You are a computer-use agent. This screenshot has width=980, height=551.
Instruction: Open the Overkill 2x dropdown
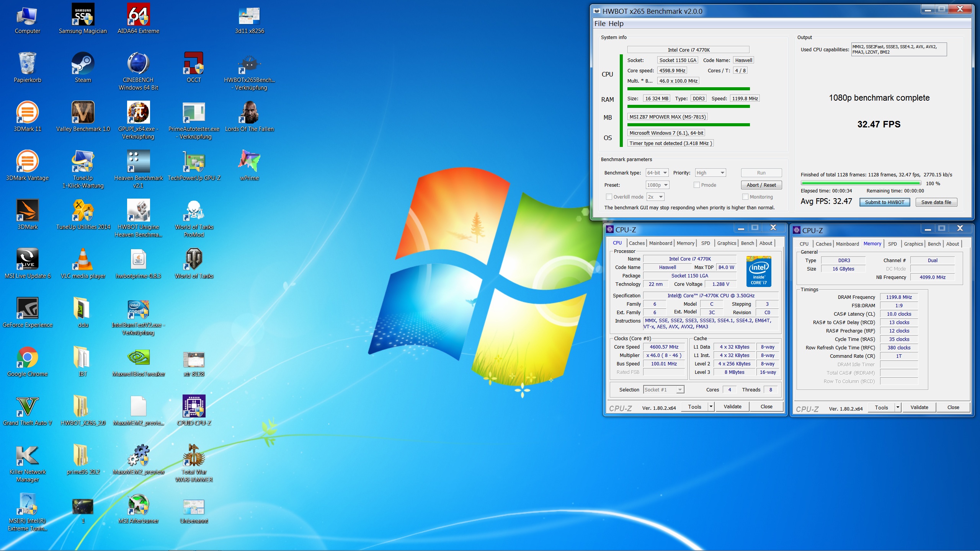[x=655, y=197]
